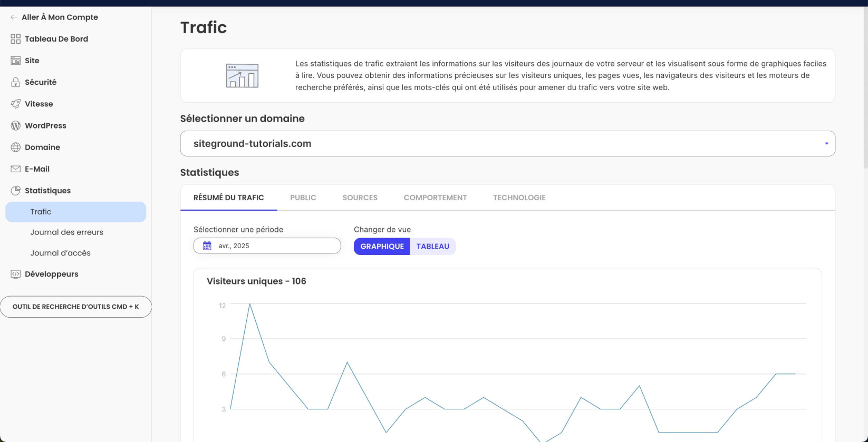Click the calendar icon in period field
The image size is (868, 442).
coord(207,246)
